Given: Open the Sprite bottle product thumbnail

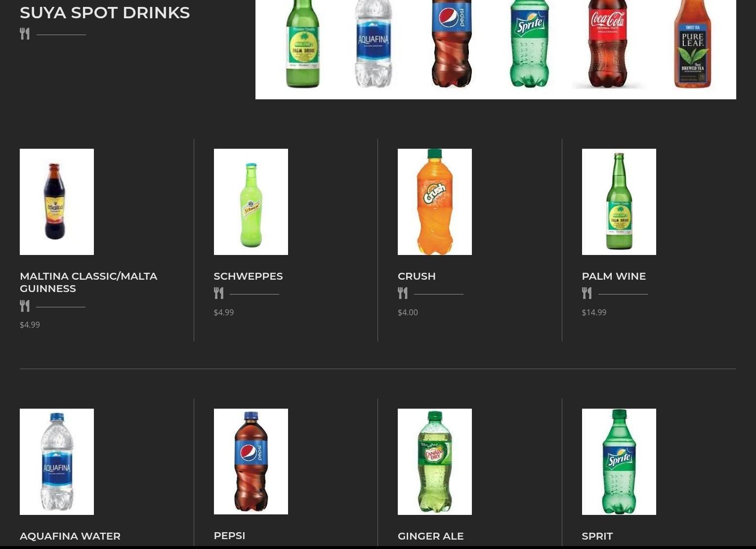Looking at the screenshot, I should [x=619, y=462].
